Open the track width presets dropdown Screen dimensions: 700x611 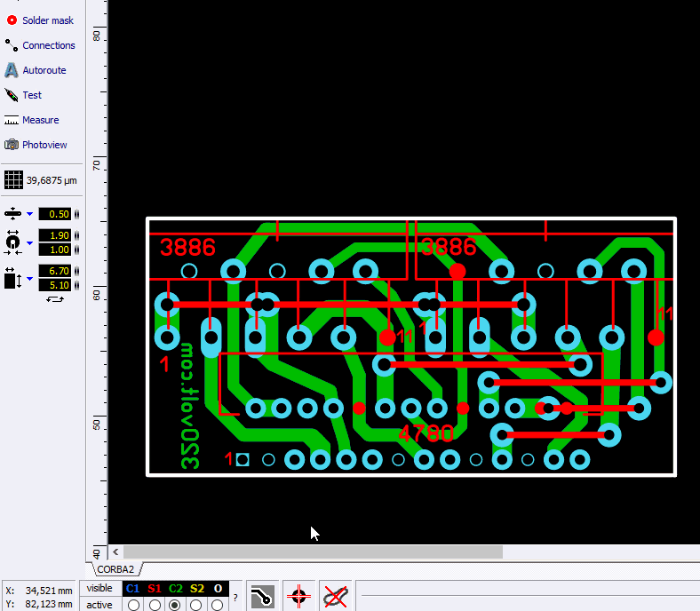coord(30,214)
